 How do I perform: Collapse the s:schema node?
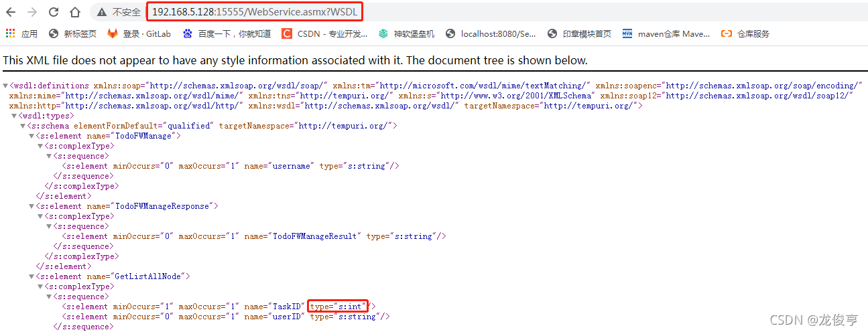pyautogui.click(x=23, y=126)
